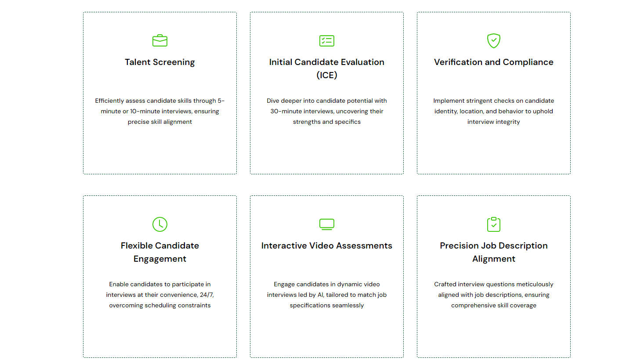Image resolution: width=637 pixels, height=364 pixels.
Task: Select the Talent Screening heading
Action: (x=160, y=62)
